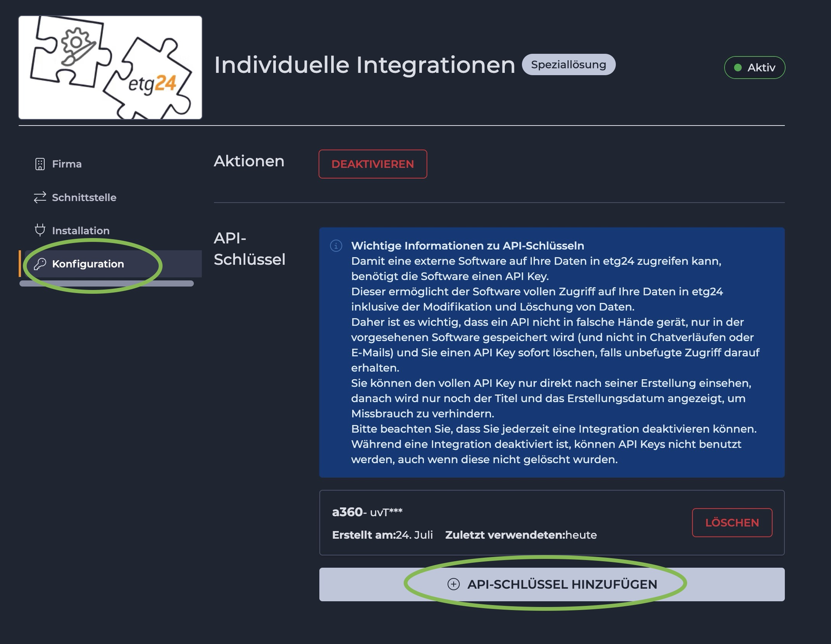This screenshot has width=831, height=644.
Task: Click the Firma building icon
Action: point(40,164)
